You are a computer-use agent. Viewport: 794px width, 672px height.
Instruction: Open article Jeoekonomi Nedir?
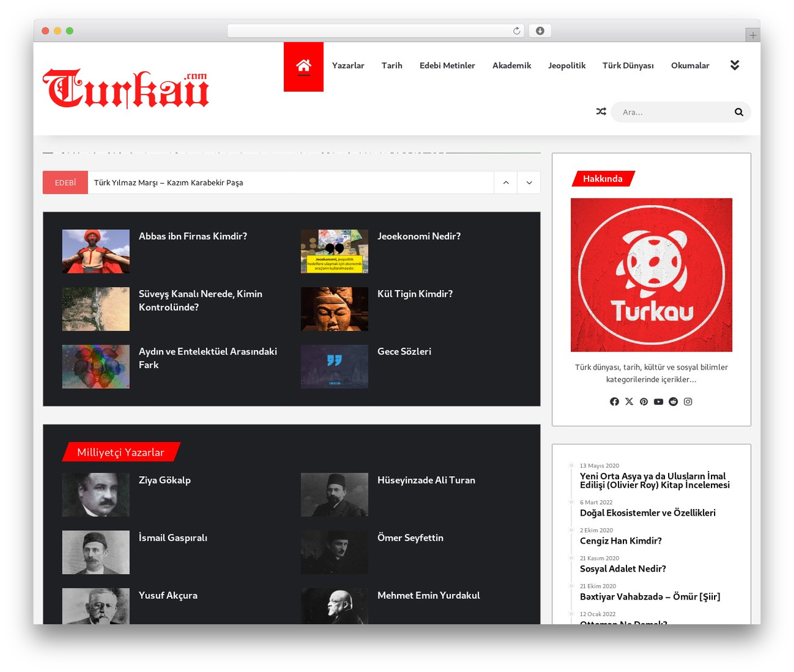tap(419, 236)
